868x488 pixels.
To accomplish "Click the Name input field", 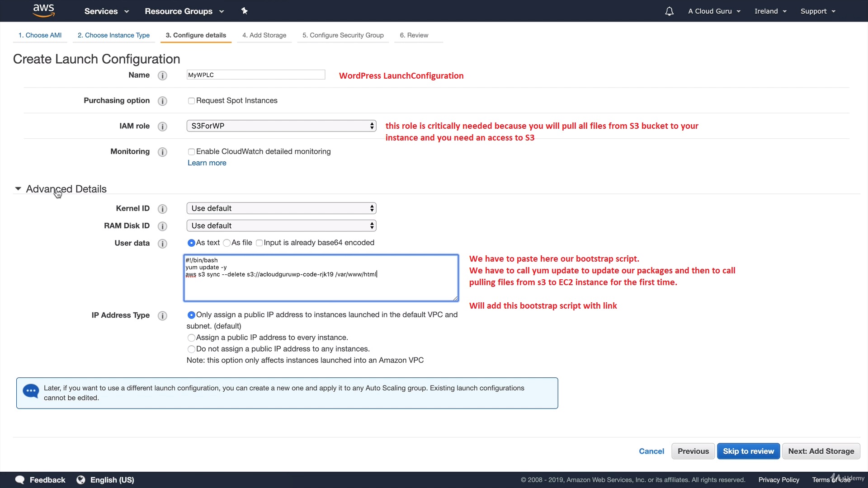I will (255, 75).
